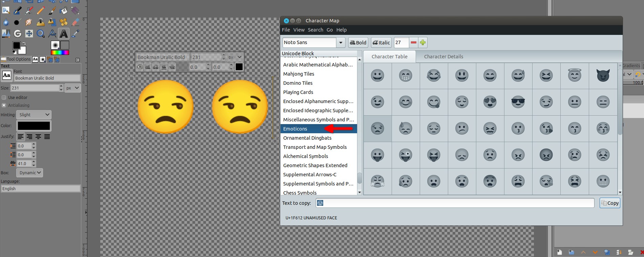The width and height of the screenshot is (644, 257).
Task: Decrease font size with red minus
Action: (x=413, y=42)
